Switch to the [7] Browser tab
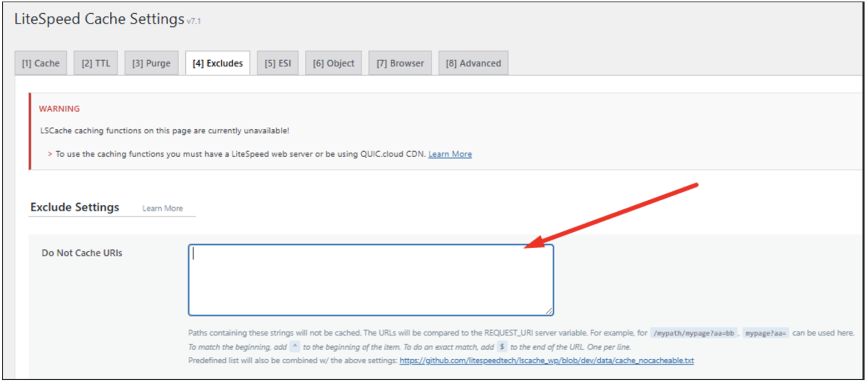 click(x=400, y=63)
